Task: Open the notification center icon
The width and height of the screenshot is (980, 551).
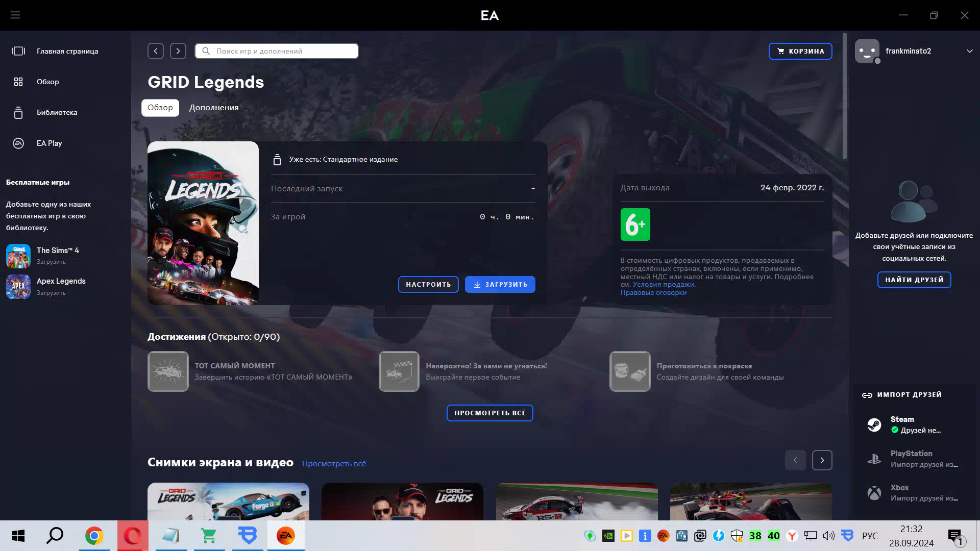Action: [x=957, y=537]
